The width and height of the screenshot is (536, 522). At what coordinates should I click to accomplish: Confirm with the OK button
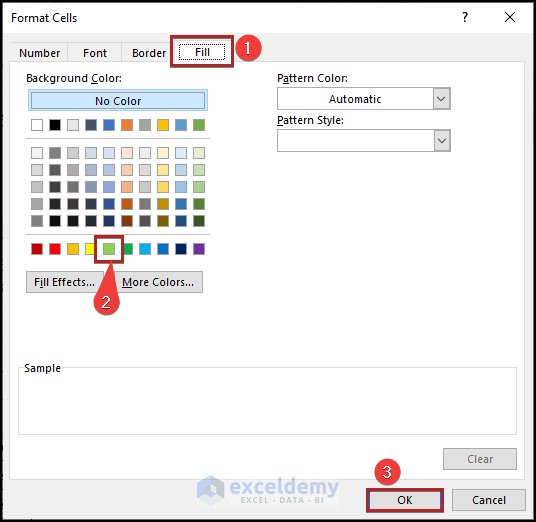pyautogui.click(x=405, y=500)
